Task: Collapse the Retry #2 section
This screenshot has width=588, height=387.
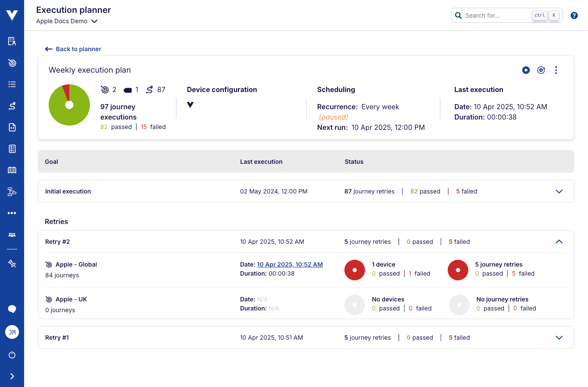Action: coord(559,242)
